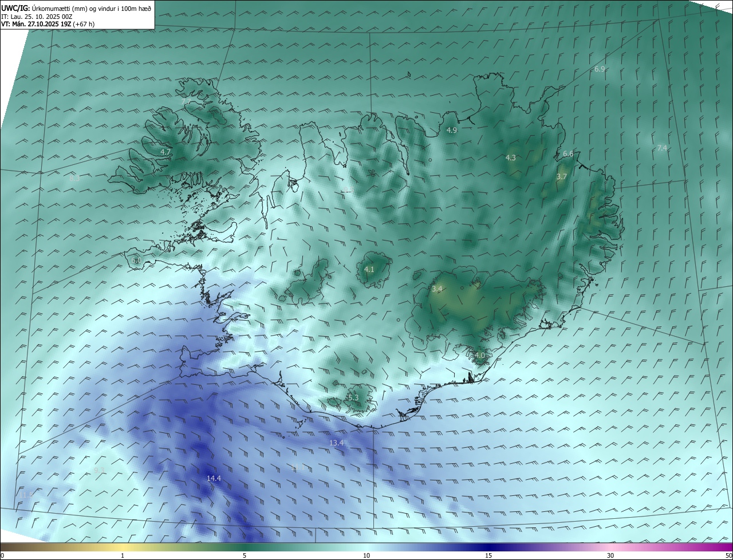Screen dimensions: 733x560
Task: Click the 4.1 value label on the central glacier
Action: pos(369,269)
